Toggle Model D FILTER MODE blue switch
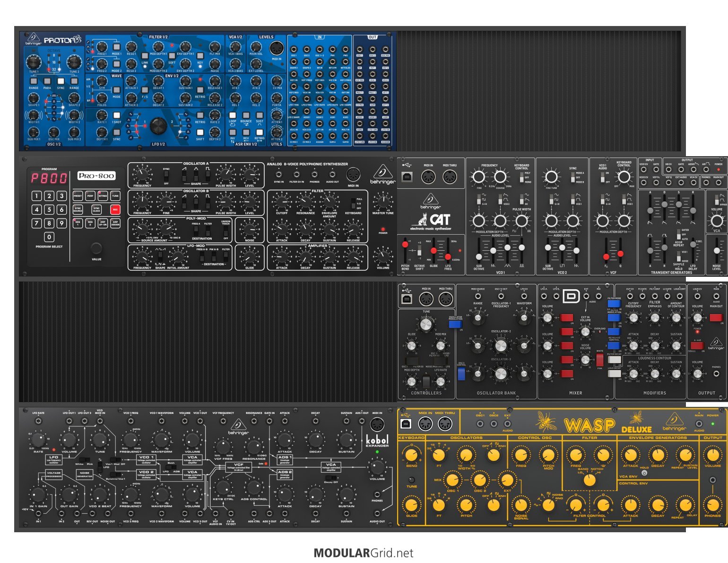Viewport: 728px width, 563px height. pyautogui.click(x=614, y=303)
